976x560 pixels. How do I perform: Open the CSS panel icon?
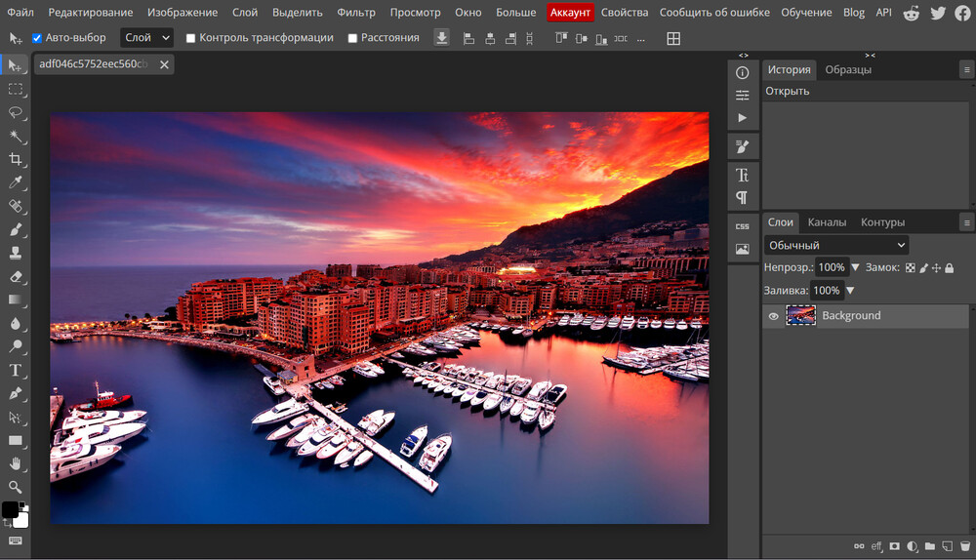[742, 226]
